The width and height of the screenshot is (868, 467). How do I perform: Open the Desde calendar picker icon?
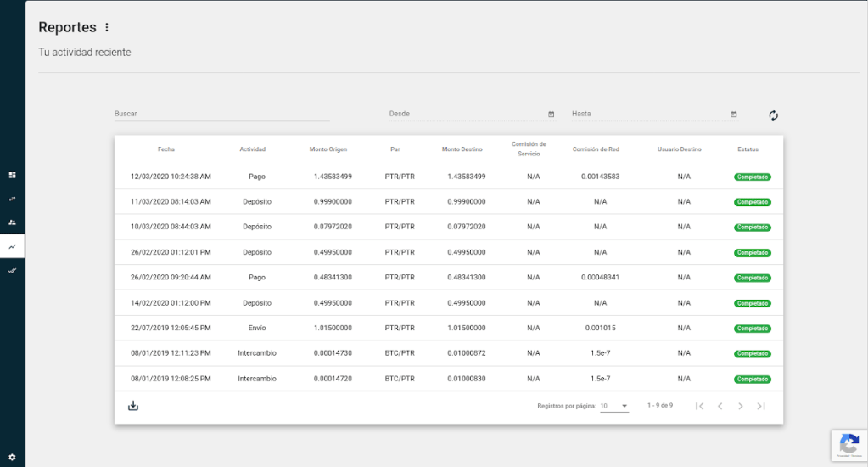point(551,114)
